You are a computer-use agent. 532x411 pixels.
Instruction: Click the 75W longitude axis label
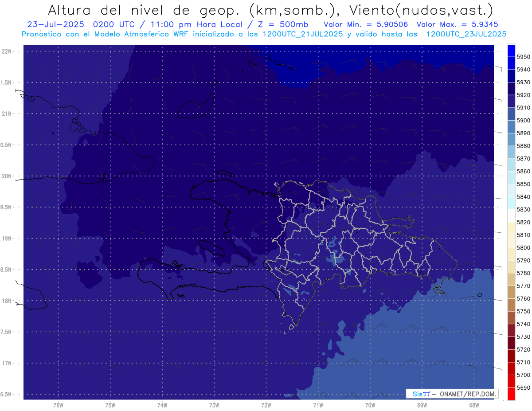[x=110, y=405]
